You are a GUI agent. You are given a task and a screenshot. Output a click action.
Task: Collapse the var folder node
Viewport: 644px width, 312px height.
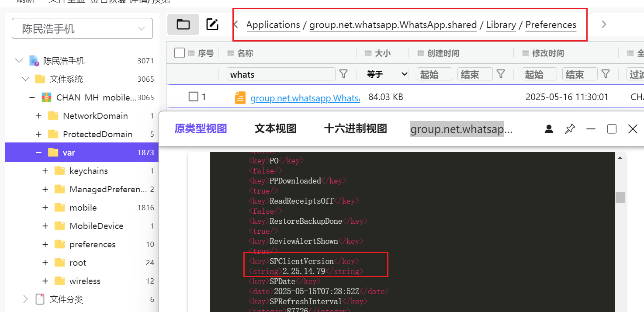pos(38,153)
